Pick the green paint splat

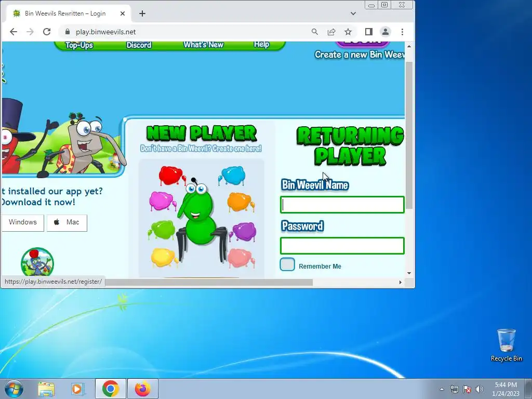coord(162,230)
